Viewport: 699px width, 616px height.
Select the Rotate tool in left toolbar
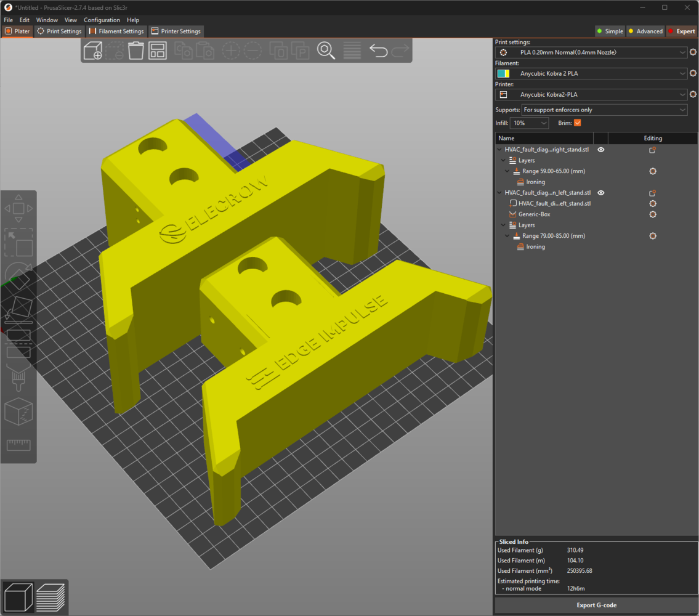click(x=18, y=275)
